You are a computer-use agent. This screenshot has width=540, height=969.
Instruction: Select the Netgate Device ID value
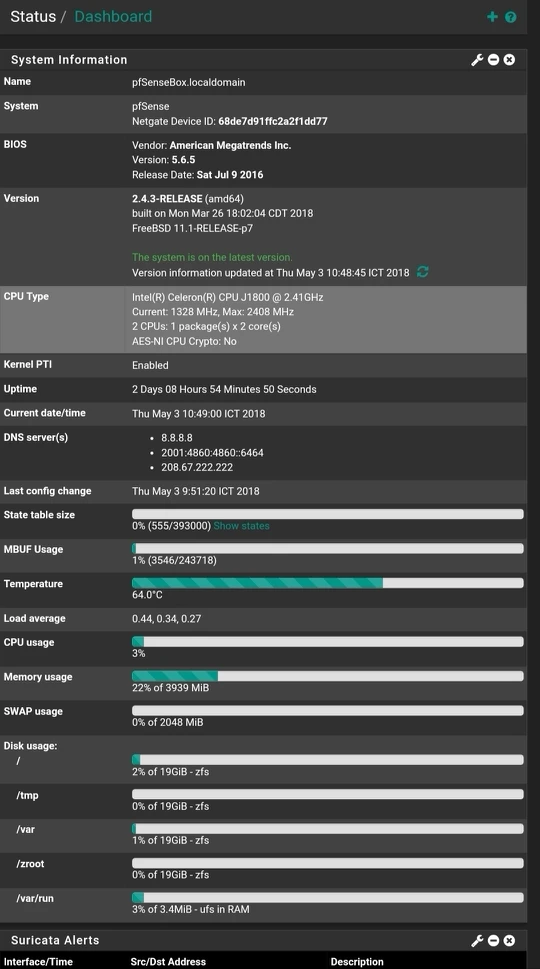(272, 121)
